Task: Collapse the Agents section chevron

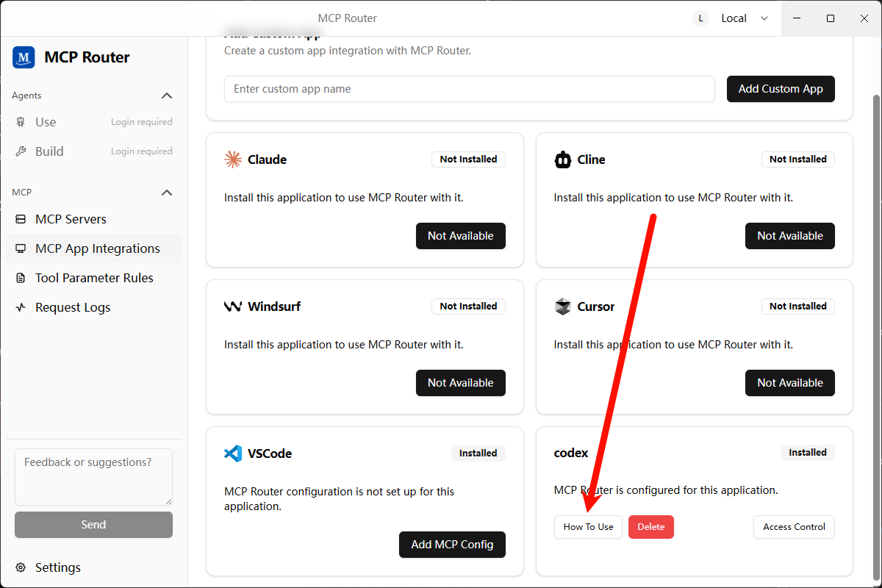Action: coord(167,96)
